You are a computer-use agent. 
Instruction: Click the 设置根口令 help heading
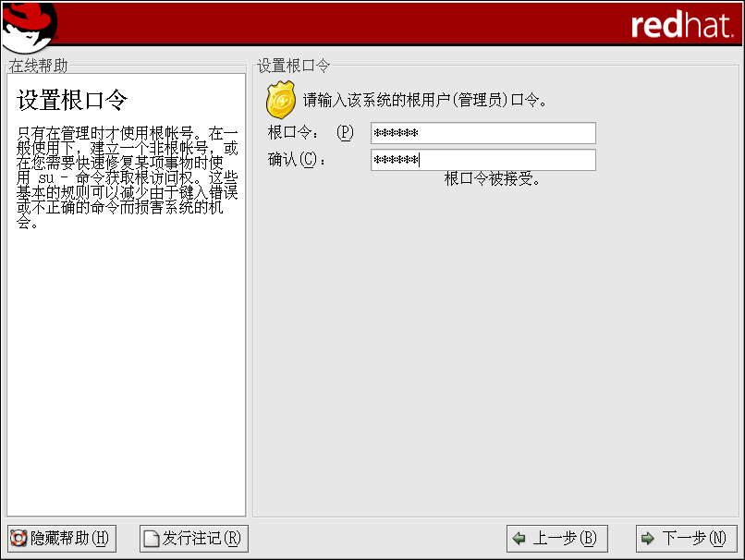tap(72, 100)
